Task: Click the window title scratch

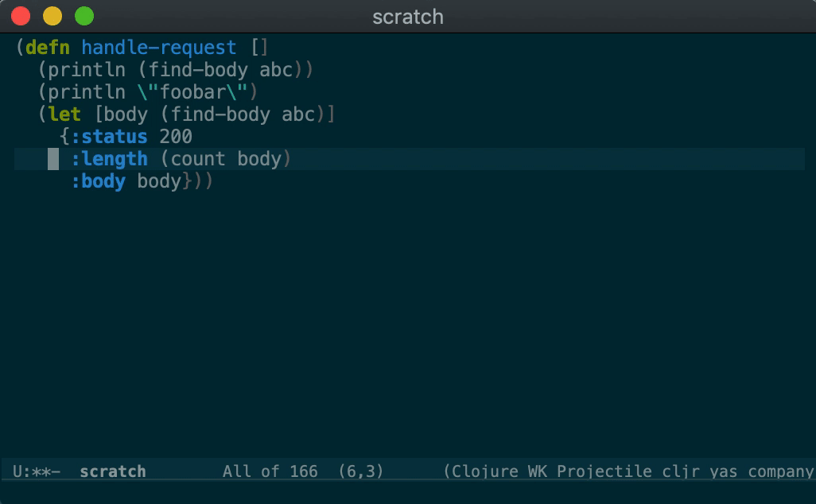Action: [407, 16]
